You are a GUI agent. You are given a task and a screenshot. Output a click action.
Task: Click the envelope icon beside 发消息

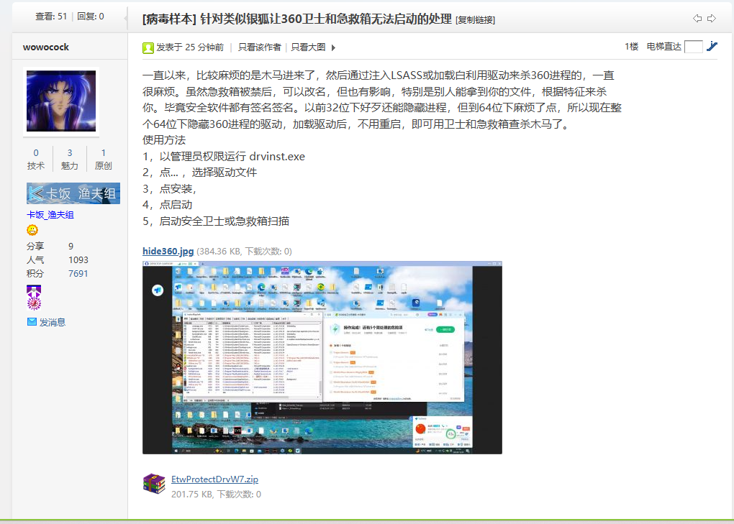click(32, 322)
